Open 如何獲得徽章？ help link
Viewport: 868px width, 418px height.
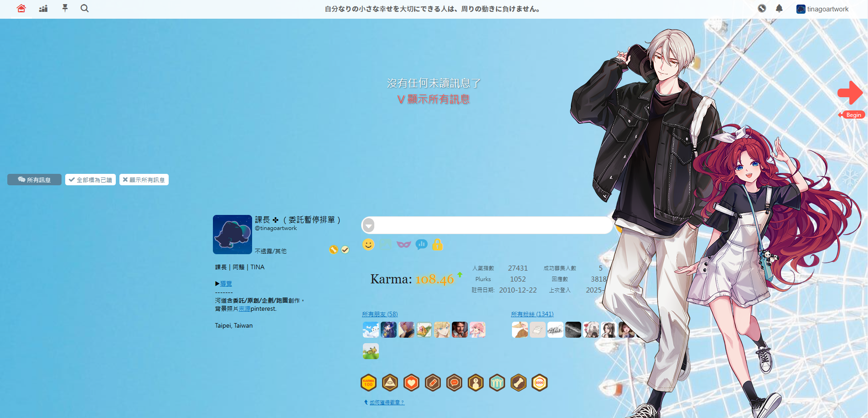(x=387, y=402)
